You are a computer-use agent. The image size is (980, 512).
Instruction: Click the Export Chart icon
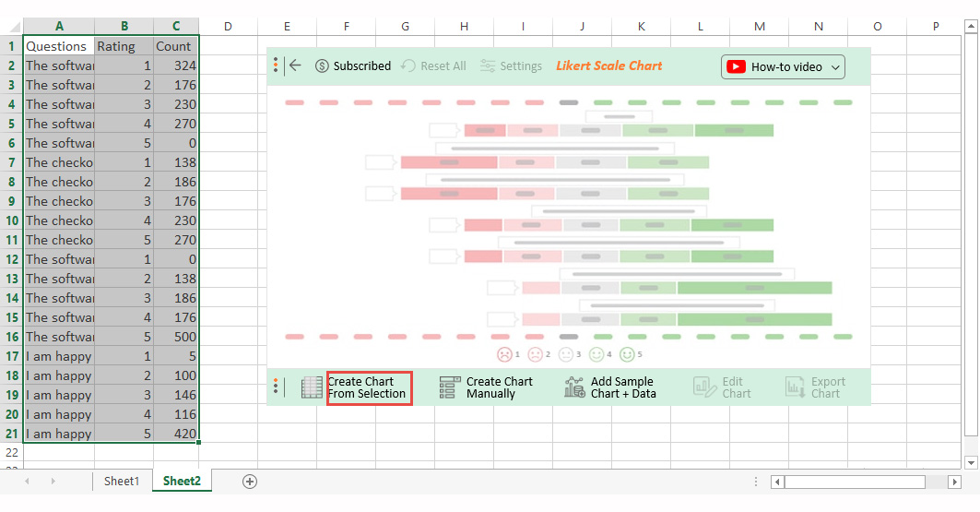tap(795, 387)
